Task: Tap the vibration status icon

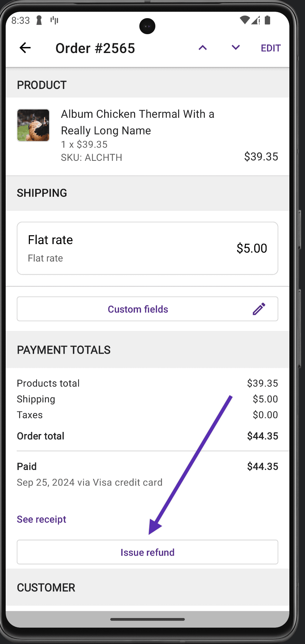Action: (x=54, y=20)
